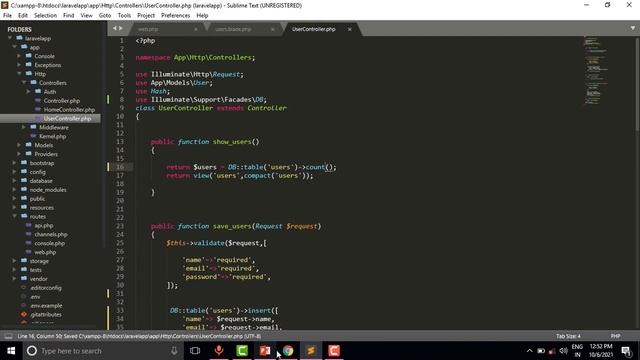Image resolution: width=640 pixels, height=360 pixels.
Task: Open the .gitattributes file
Action: 46,315
